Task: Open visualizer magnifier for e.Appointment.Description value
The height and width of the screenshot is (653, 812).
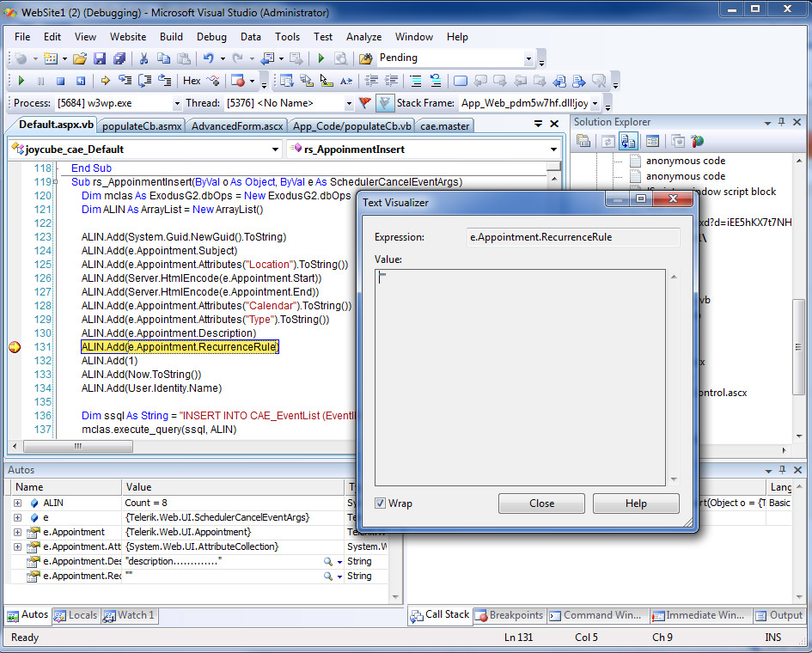Action: (x=327, y=561)
